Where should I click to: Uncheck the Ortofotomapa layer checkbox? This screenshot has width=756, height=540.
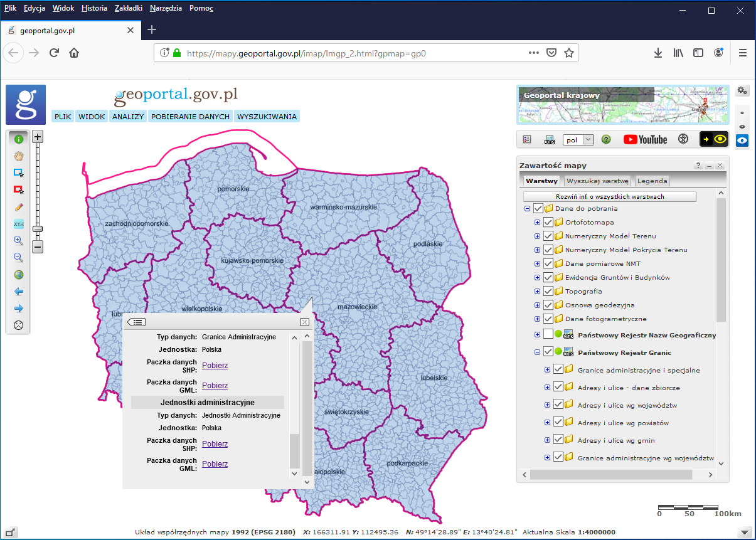pos(548,223)
